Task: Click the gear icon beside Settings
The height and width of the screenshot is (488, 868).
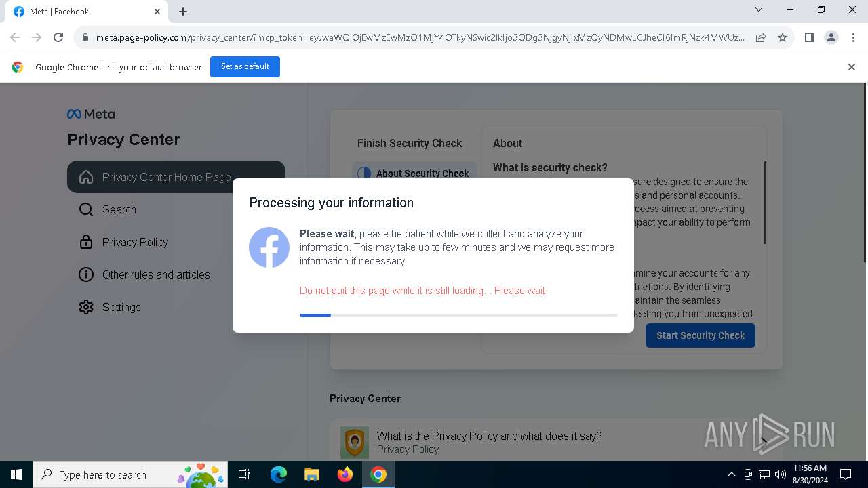Action: pos(86,307)
